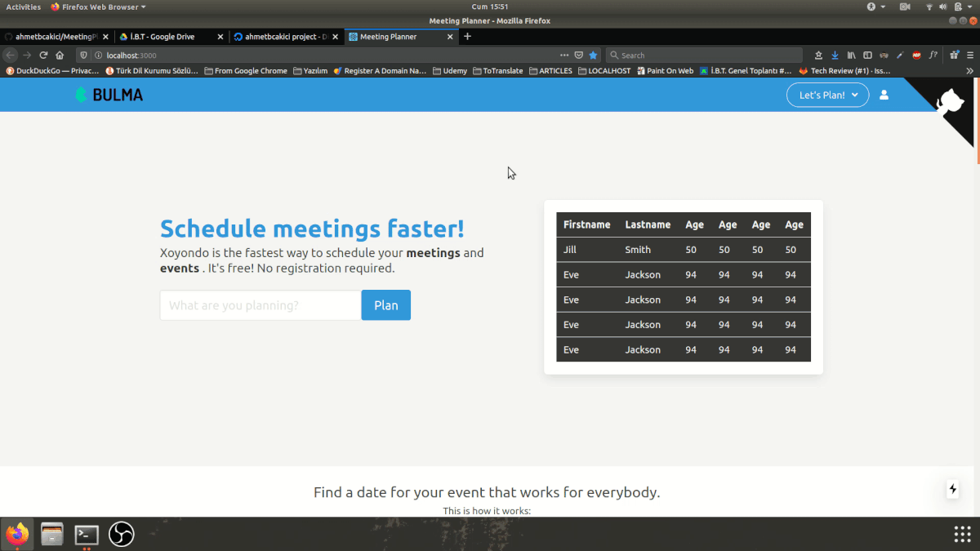Open the system status menu arrow
Image resolution: width=980 pixels, height=551 pixels.
pyautogui.click(x=969, y=7)
